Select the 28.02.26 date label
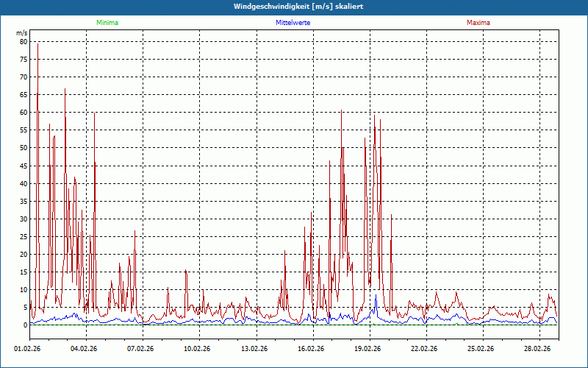The image size is (588, 368). coord(537,349)
